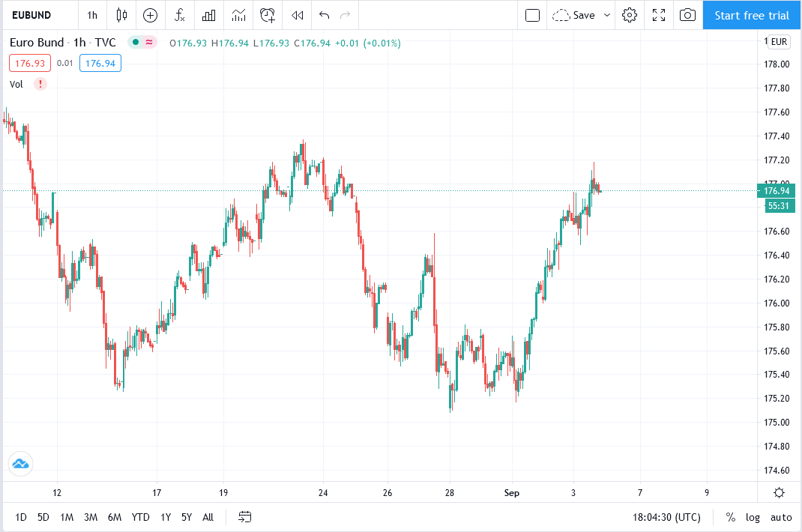Open timezone menu at 18:04:30 (UTC)
802x532 pixels.
[666, 517]
